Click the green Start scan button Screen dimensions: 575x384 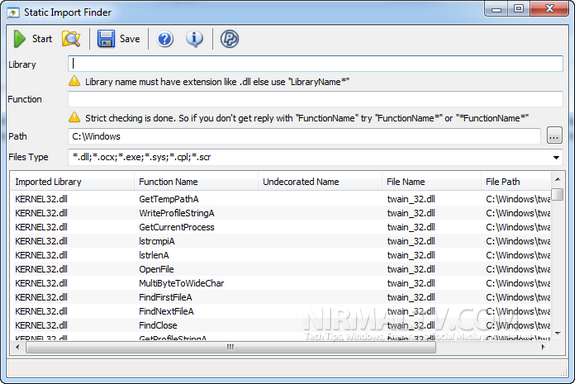[x=19, y=39]
